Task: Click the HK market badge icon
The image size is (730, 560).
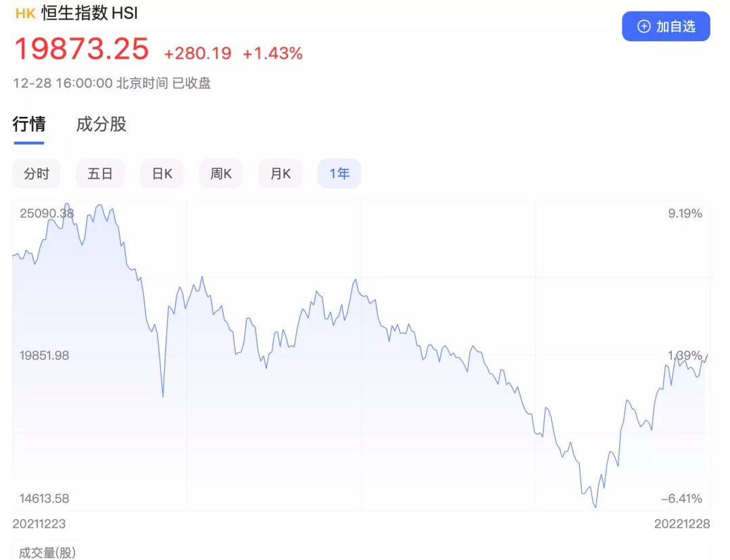Action: pyautogui.click(x=25, y=14)
